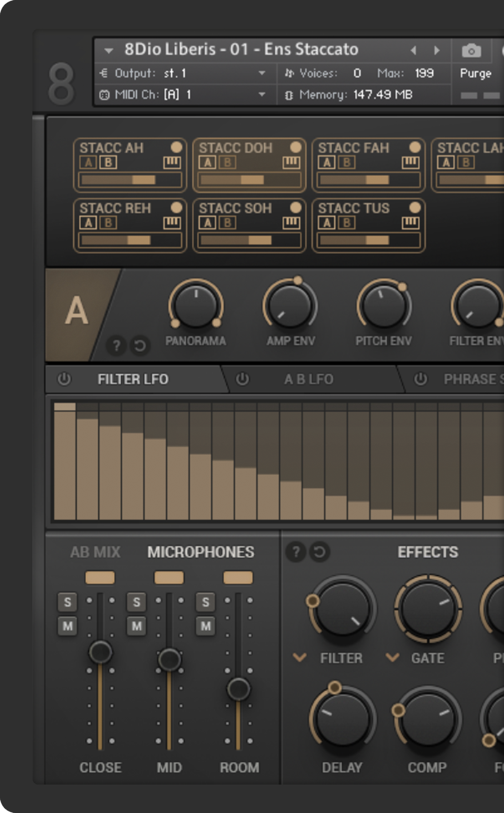Select layer B on STACC SOH
504x813 pixels.
point(227,223)
